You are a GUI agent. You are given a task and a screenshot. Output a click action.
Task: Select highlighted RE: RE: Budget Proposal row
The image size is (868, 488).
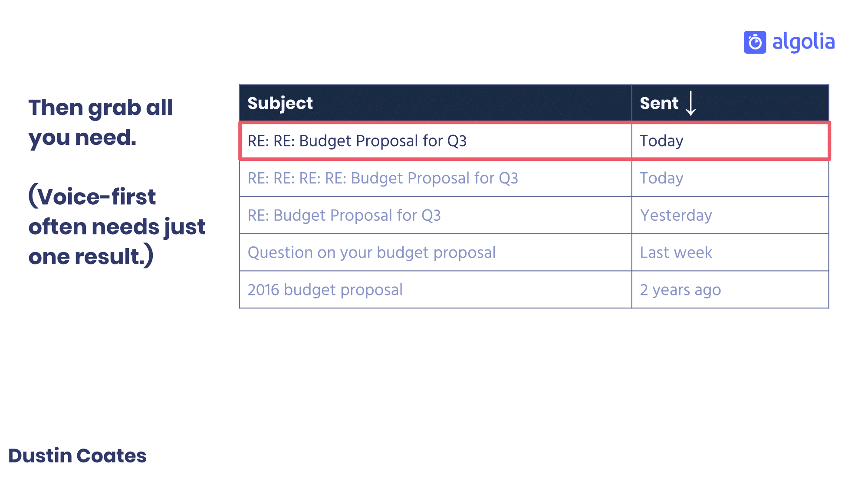point(357,141)
